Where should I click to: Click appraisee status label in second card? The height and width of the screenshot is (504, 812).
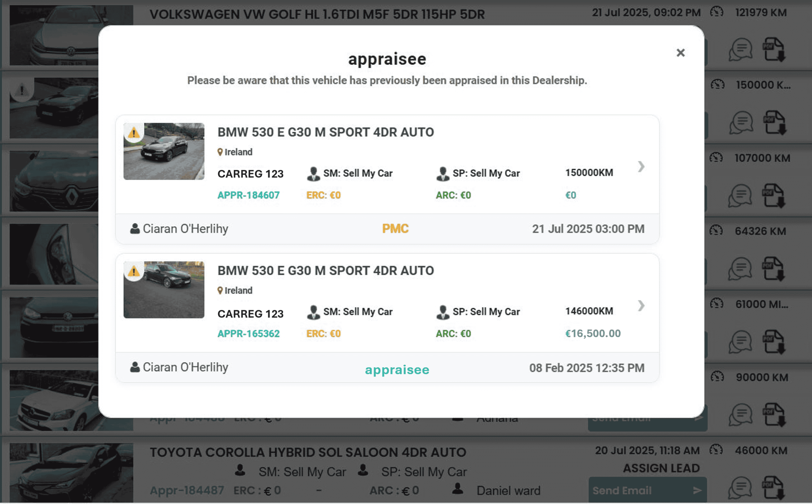pyautogui.click(x=397, y=370)
